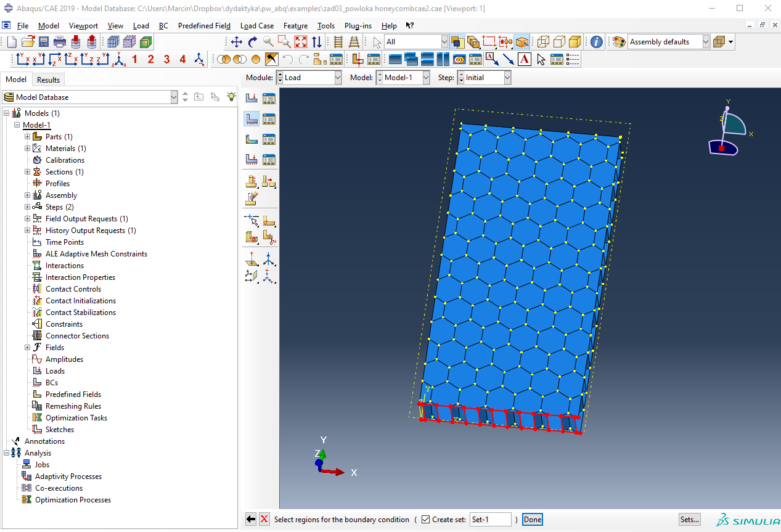Open the Create Predefined Field tool
781x532 pixels.
[x=251, y=139]
